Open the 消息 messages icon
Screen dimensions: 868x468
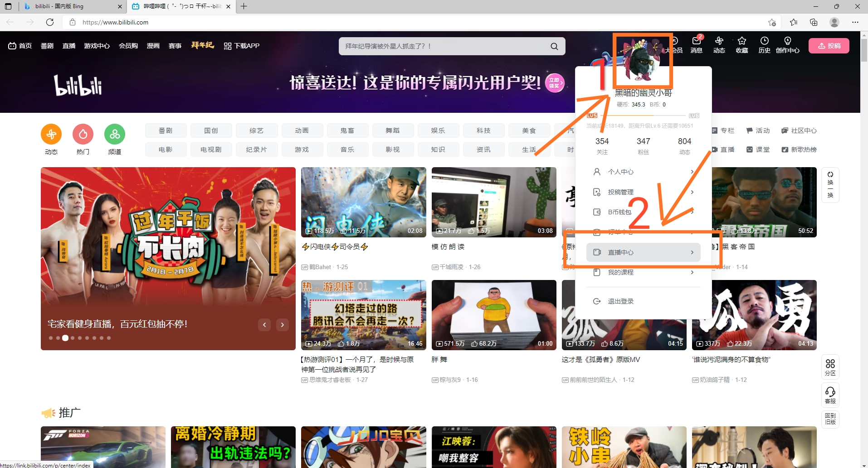click(x=696, y=45)
